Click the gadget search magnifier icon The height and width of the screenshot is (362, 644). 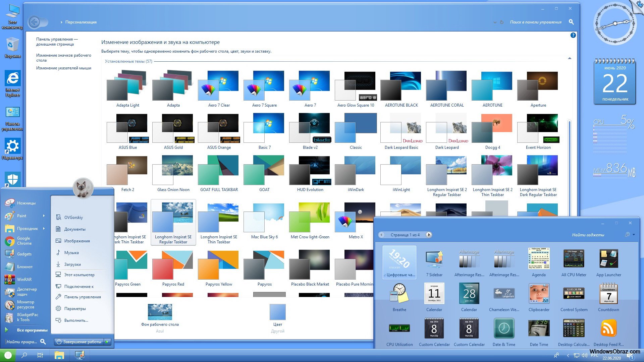pos(627,235)
